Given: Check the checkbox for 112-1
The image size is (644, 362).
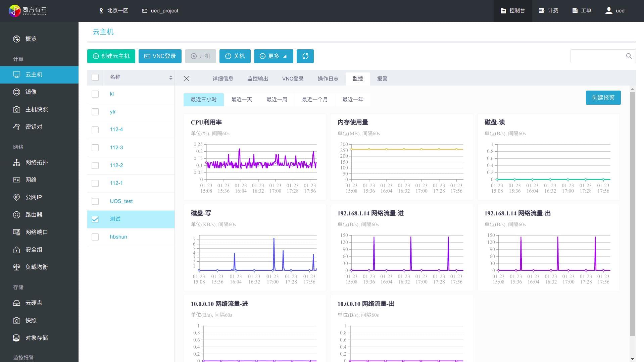Looking at the screenshot, I should [95, 183].
